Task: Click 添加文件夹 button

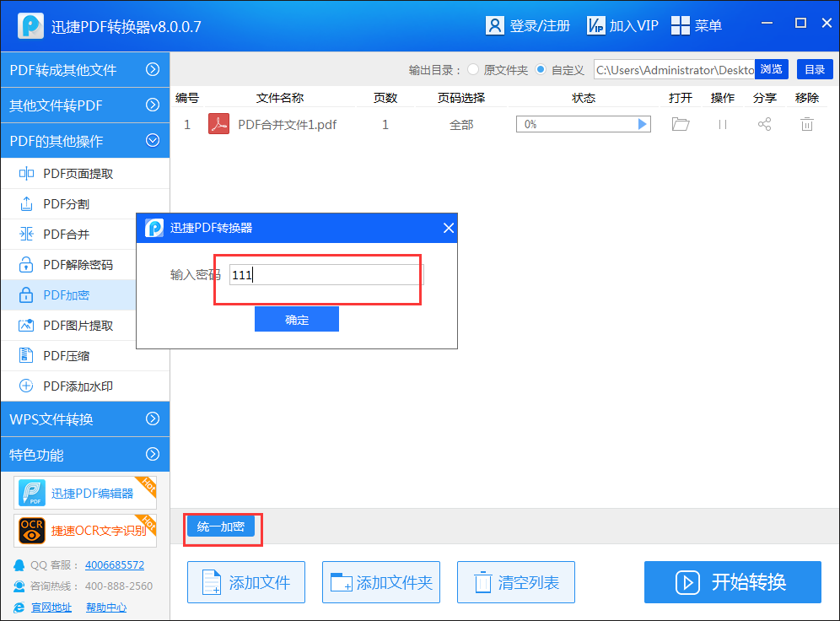Action: coord(381,582)
